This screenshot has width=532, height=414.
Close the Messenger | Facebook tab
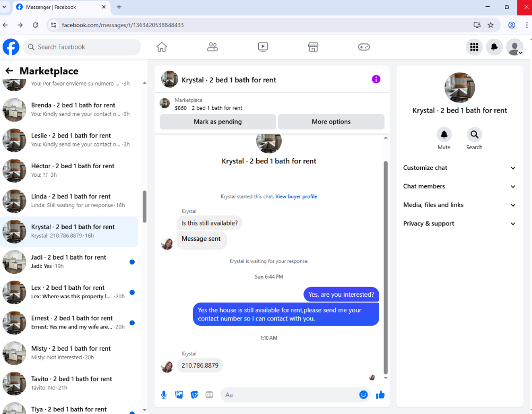(x=104, y=7)
